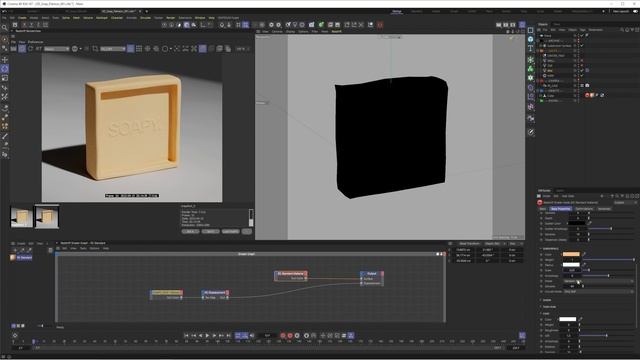Image resolution: width=640 pixels, height=360 pixels.
Task: Collapse the Coat section
Action: tap(545, 313)
